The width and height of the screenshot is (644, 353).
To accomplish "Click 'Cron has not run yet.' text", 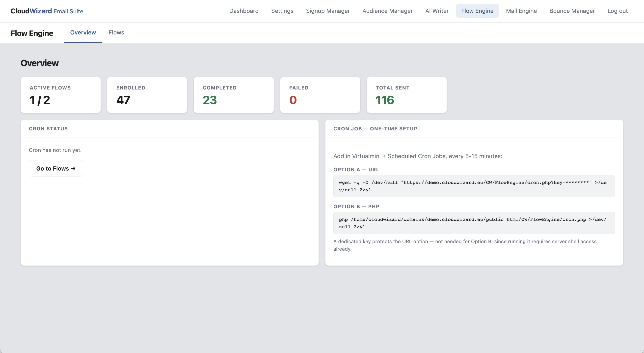I will (x=55, y=150).
